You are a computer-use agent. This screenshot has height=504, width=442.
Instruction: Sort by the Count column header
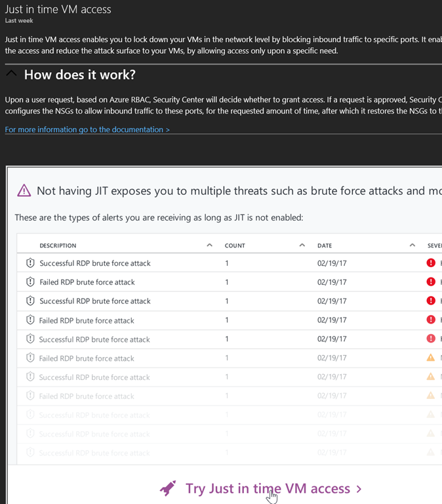click(235, 245)
